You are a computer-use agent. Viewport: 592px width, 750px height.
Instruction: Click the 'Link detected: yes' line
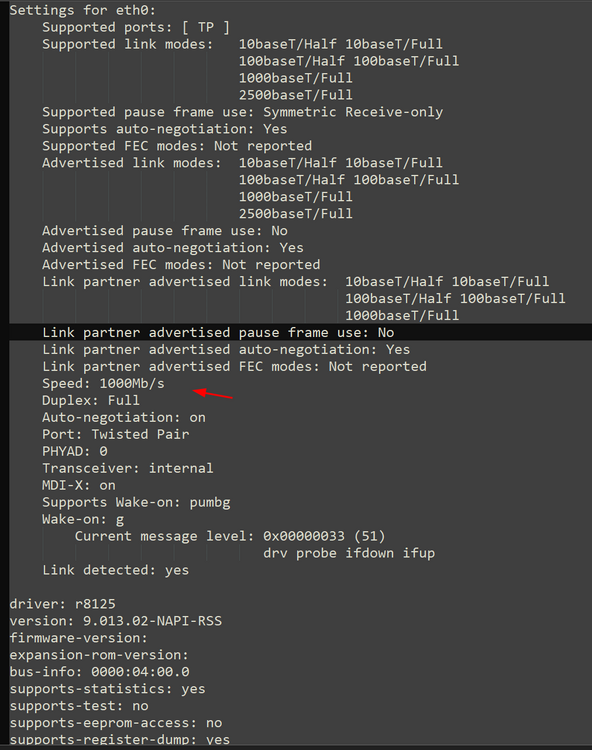115,570
